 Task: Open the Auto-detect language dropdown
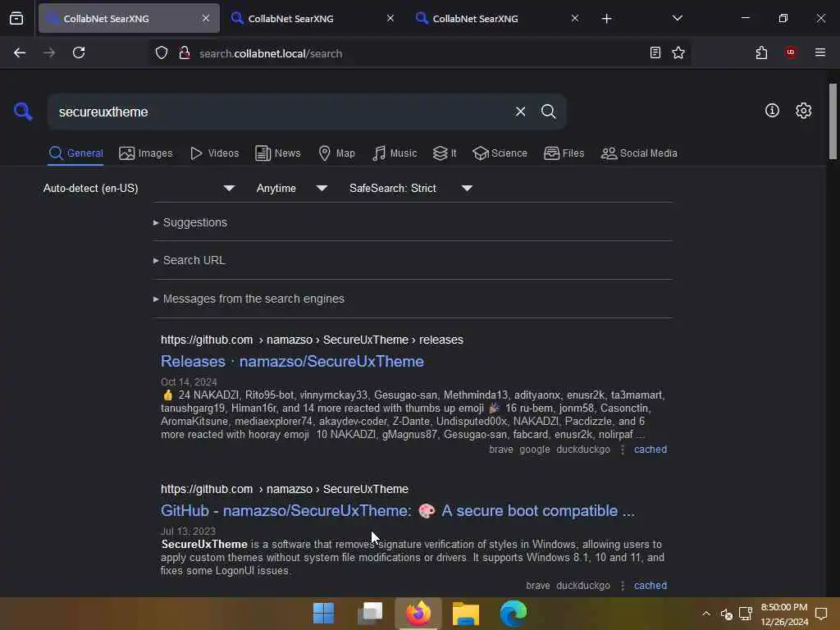(139, 188)
